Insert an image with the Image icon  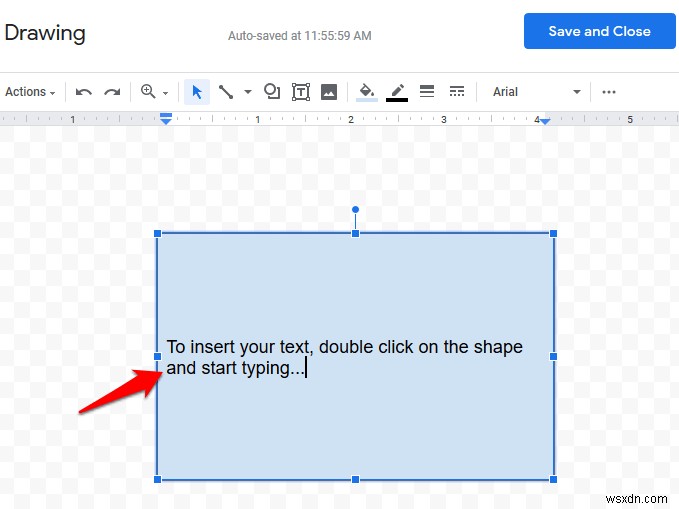click(329, 92)
